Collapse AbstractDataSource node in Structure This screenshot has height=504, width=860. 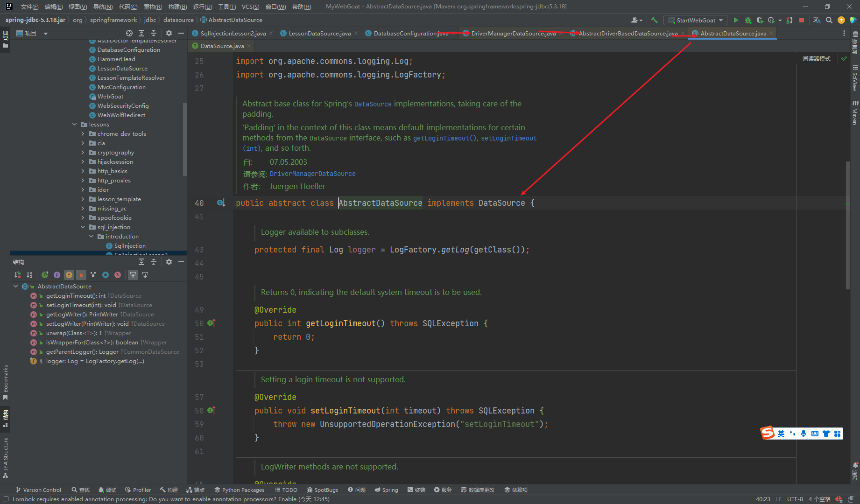tap(16, 286)
